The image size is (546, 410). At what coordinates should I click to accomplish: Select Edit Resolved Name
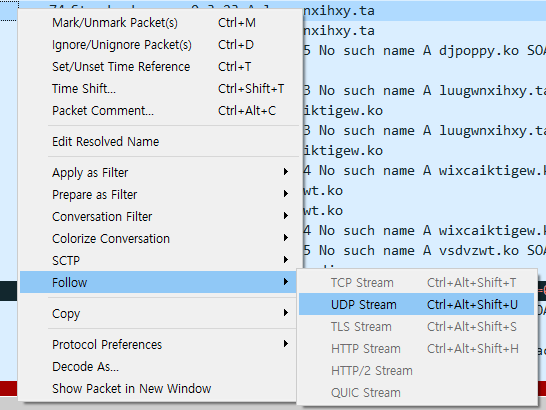[158, 142]
